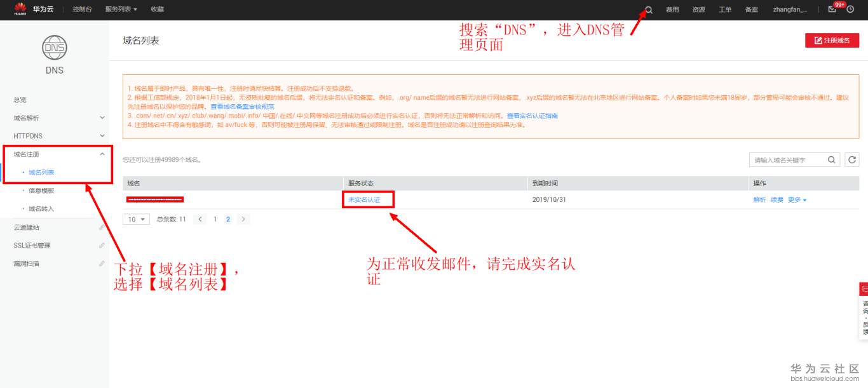Open 费用 in the top bar
Image resolution: width=868 pixels, height=388 pixels.
[x=672, y=10]
